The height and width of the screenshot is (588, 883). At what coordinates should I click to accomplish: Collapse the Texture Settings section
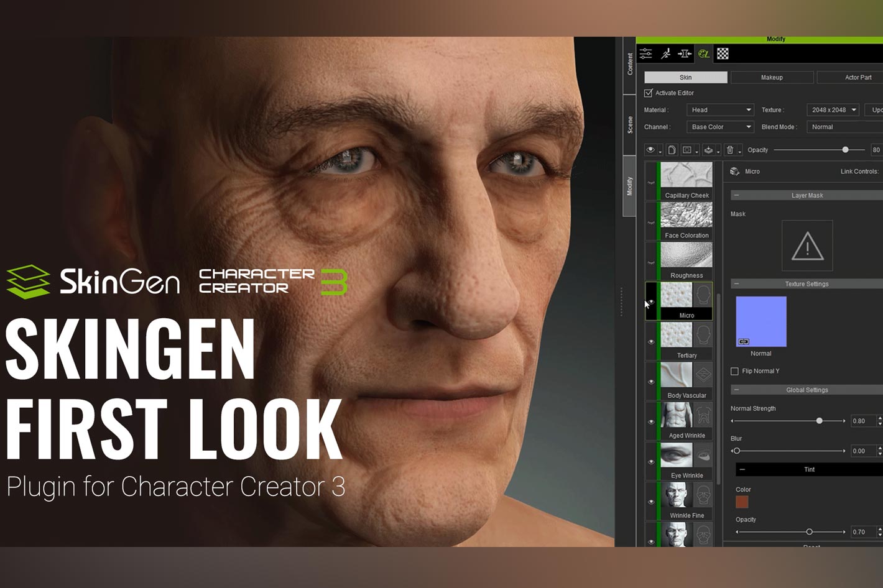click(736, 284)
